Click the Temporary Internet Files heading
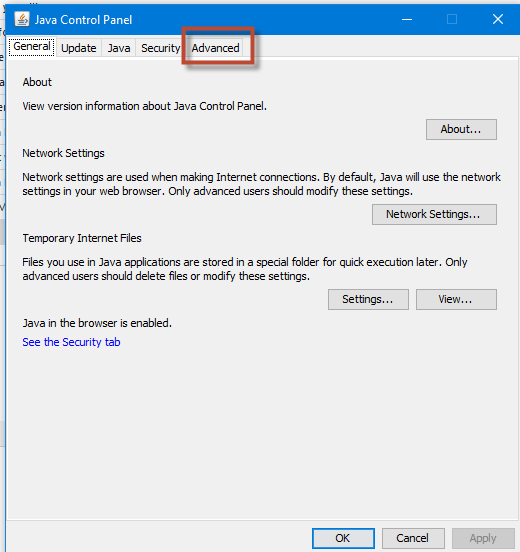Screen dimensions: 520x552 point(82,238)
